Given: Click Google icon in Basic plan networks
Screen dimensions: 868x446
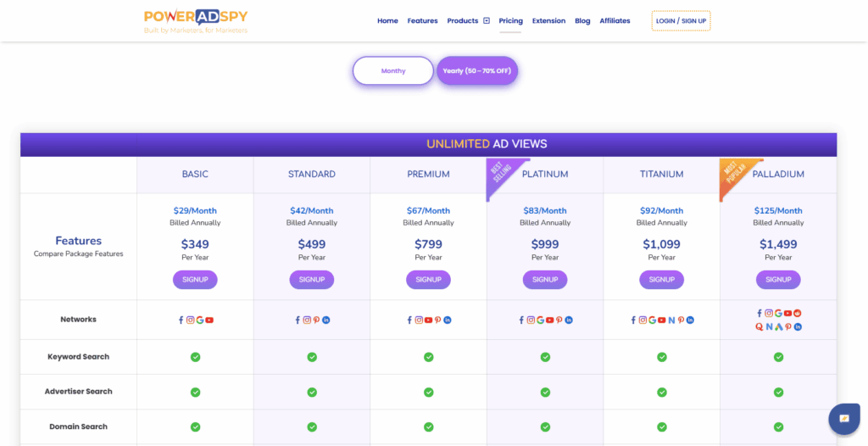Looking at the screenshot, I should coord(200,321).
